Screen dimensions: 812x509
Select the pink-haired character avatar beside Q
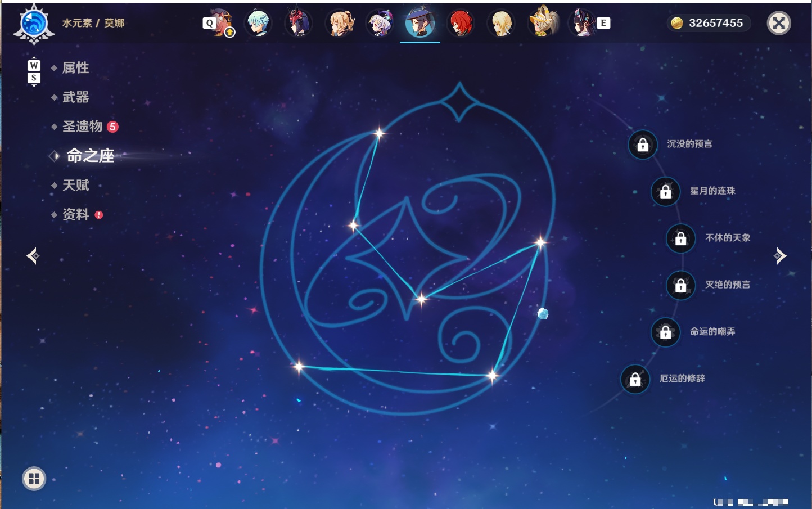(222, 22)
